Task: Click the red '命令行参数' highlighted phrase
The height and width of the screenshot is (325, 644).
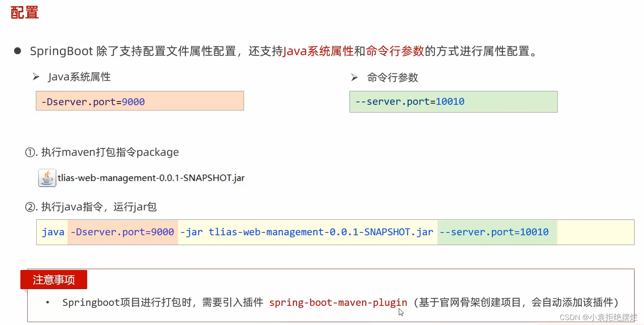Action: point(395,51)
